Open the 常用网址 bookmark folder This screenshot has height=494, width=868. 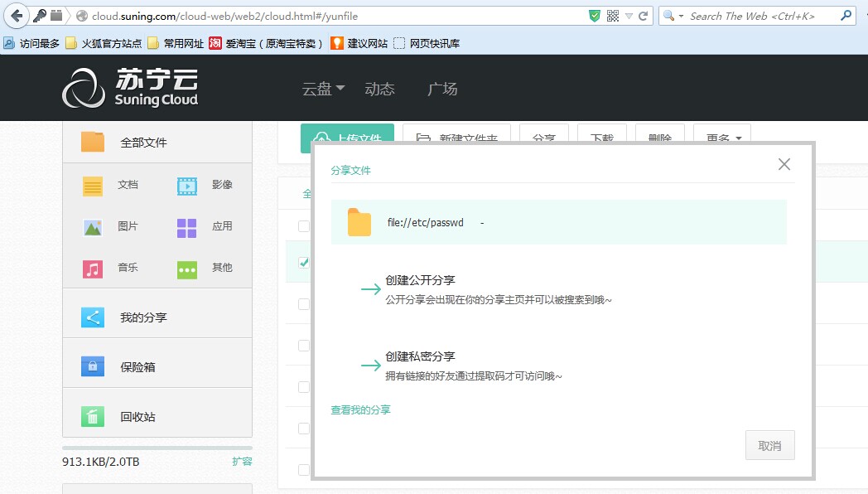coord(176,43)
